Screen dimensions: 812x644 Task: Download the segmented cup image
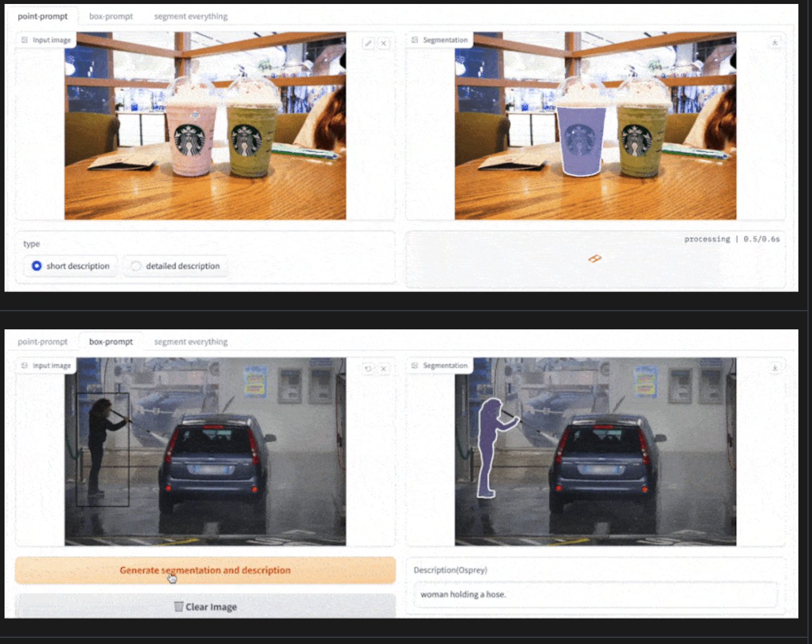[775, 43]
